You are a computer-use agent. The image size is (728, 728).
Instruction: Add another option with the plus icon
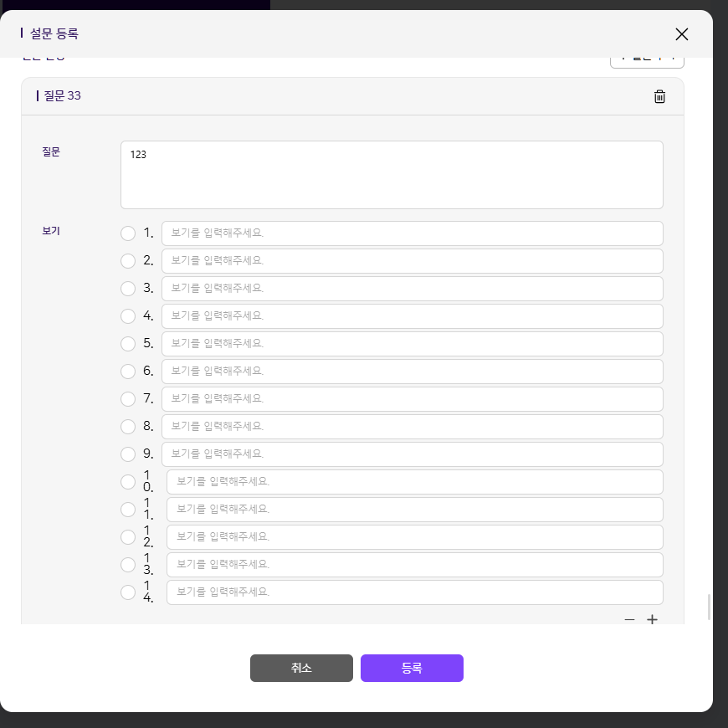tap(653, 620)
